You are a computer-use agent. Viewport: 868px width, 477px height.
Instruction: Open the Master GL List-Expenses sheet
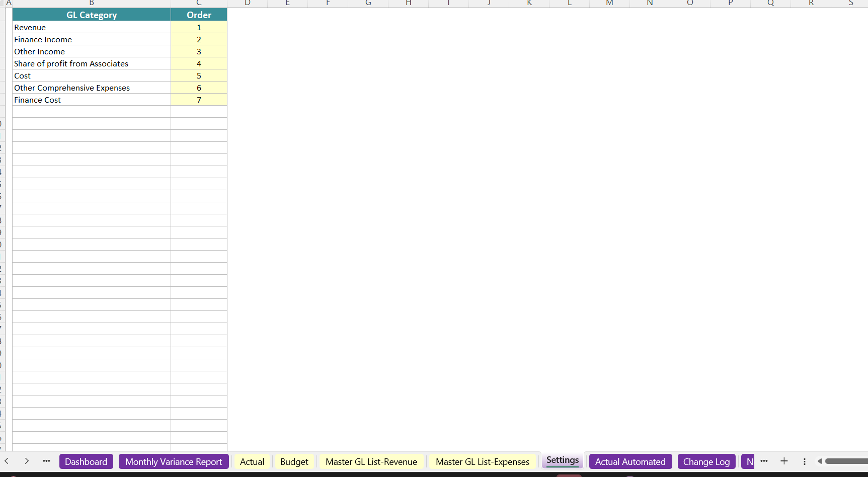(x=482, y=461)
